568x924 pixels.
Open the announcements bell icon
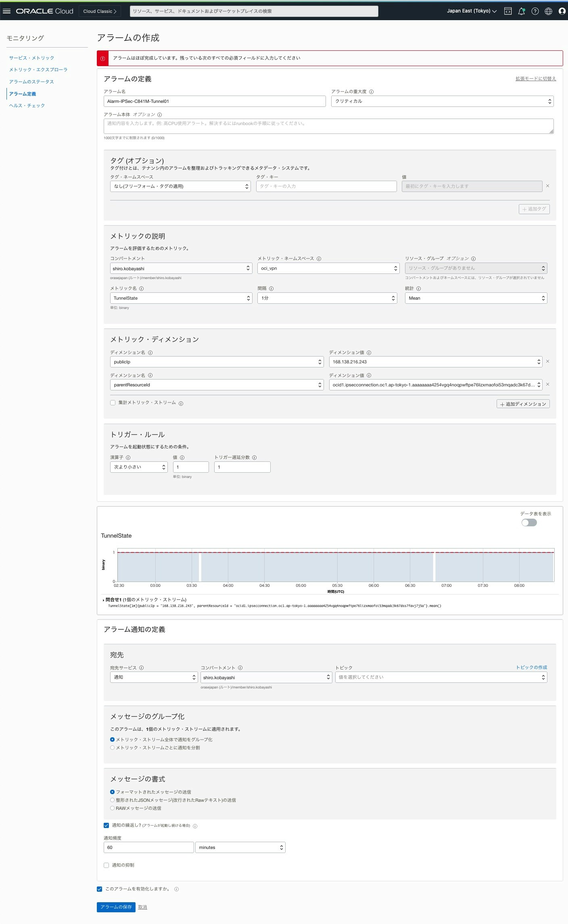[521, 11]
